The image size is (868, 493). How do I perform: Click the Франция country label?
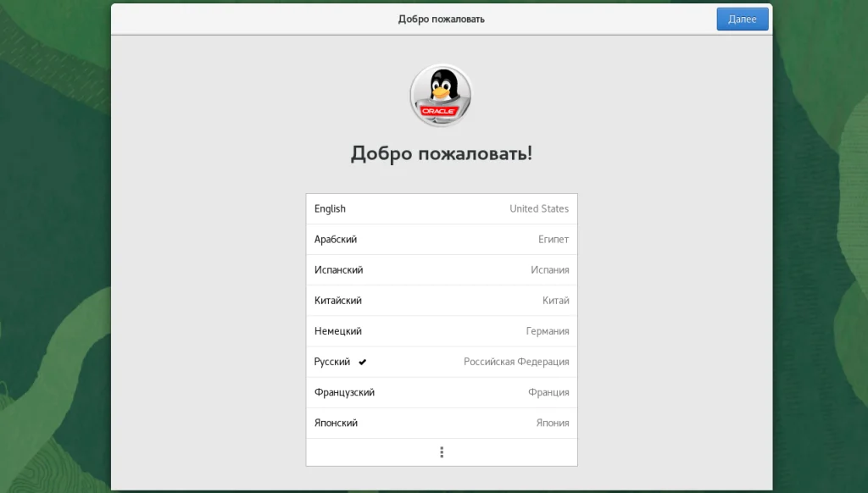coord(548,392)
